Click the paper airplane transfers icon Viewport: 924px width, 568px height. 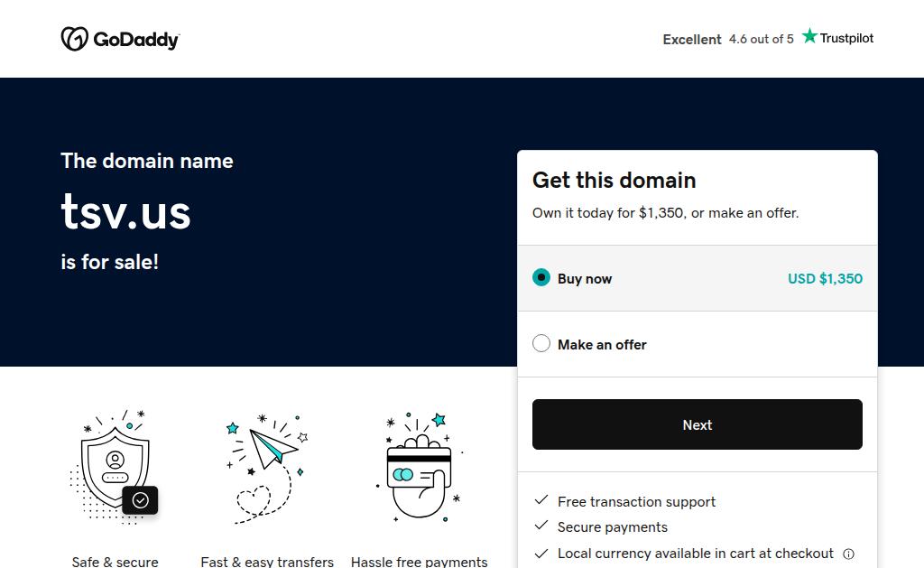tap(267, 467)
